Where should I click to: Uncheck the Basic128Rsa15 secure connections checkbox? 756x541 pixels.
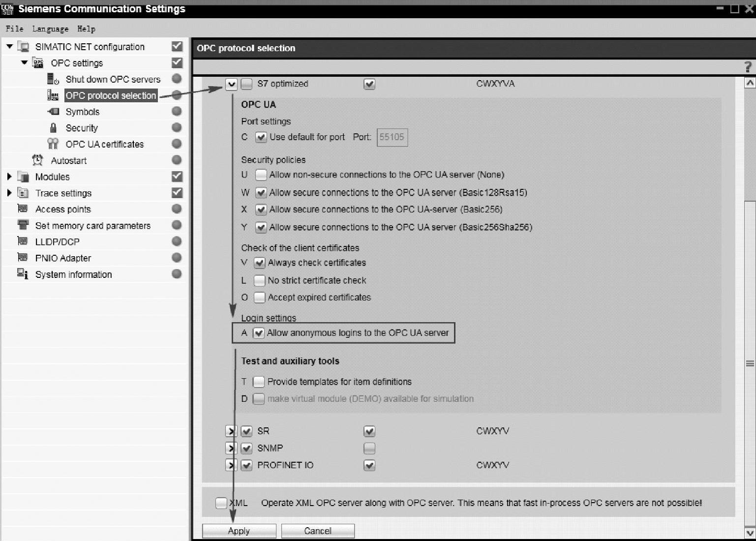point(261,192)
